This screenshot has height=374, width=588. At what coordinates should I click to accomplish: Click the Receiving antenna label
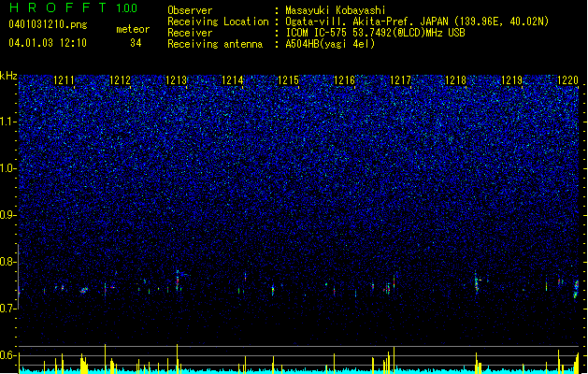click(215, 44)
